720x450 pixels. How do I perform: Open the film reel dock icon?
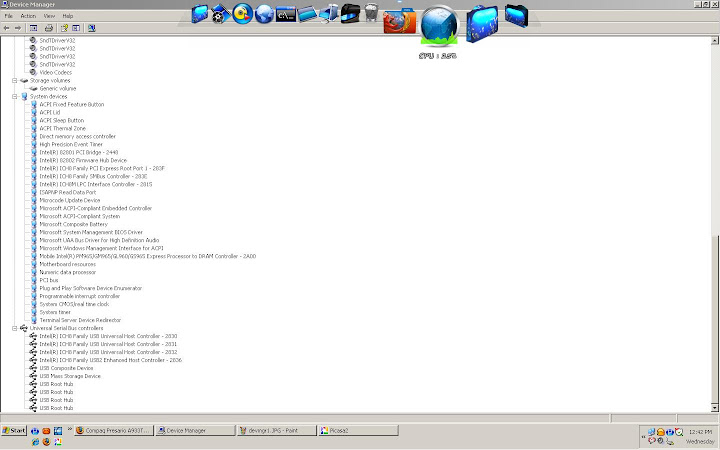point(221,14)
